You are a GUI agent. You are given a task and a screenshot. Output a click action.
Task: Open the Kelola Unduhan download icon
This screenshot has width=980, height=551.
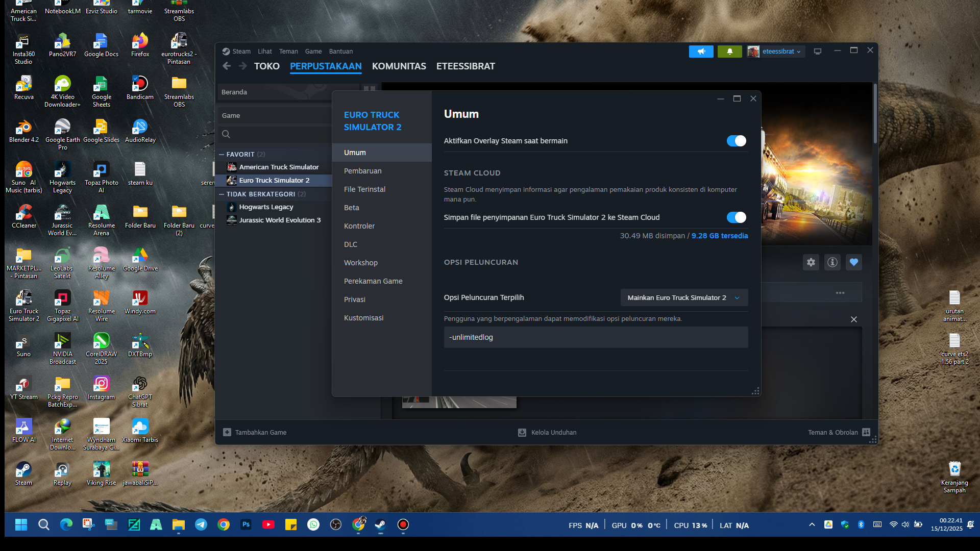point(522,432)
